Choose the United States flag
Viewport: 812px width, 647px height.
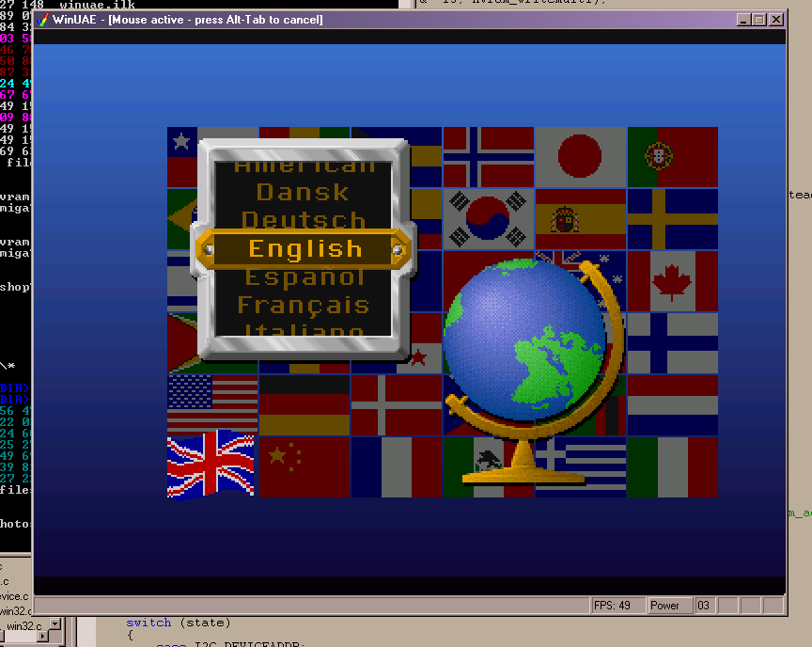coord(212,404)
